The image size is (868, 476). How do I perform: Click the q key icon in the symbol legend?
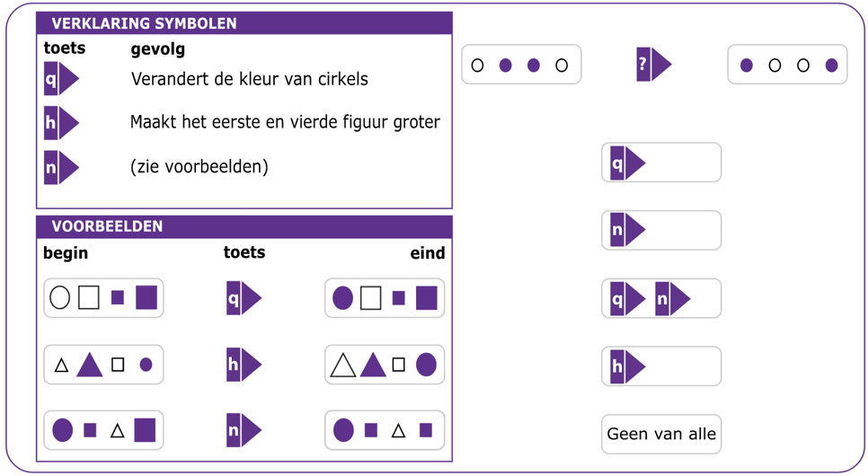pyautogui.click(x=61, y=79)
